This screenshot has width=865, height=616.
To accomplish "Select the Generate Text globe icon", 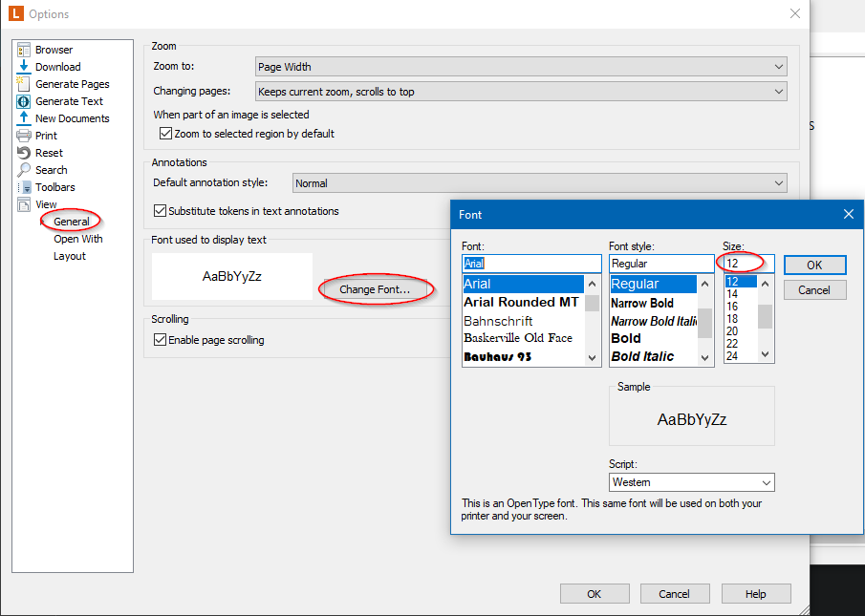I will tap(24, 101).
